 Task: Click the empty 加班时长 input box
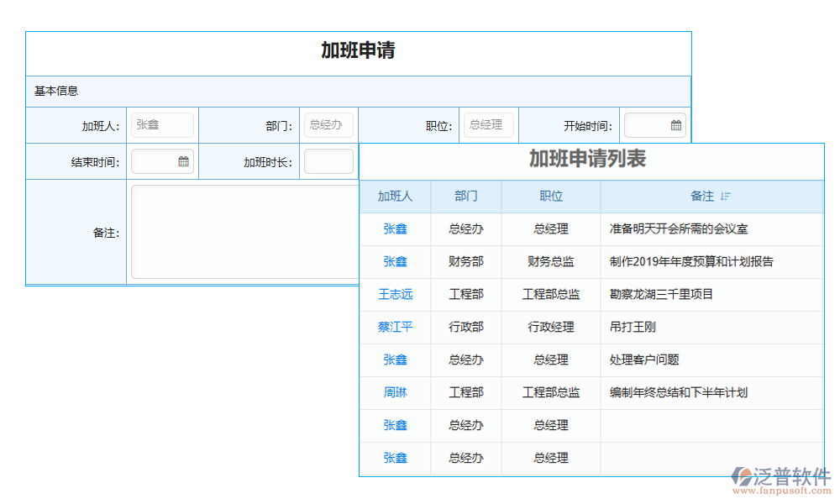(x=328, y=160)
